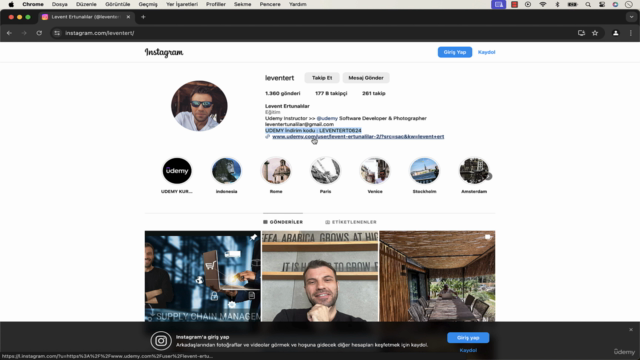Open the Amsterdam story highlight

click(474, 171)
